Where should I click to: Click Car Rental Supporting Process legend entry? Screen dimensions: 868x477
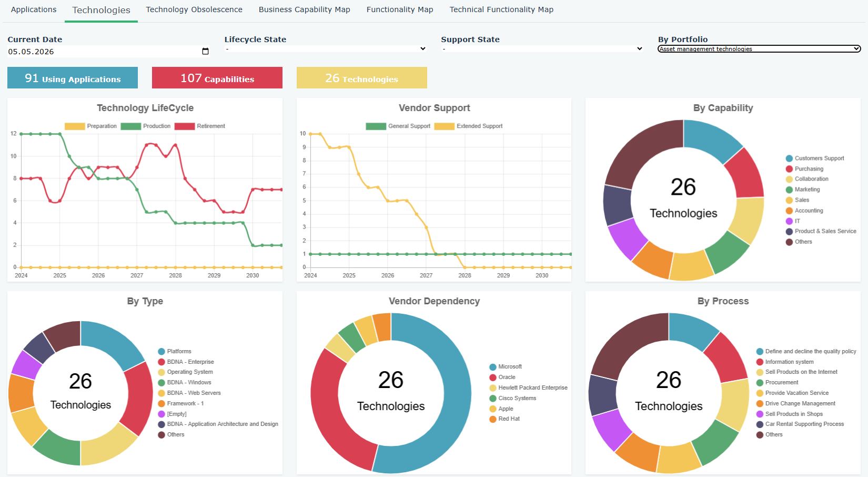(x=800, y=424)
